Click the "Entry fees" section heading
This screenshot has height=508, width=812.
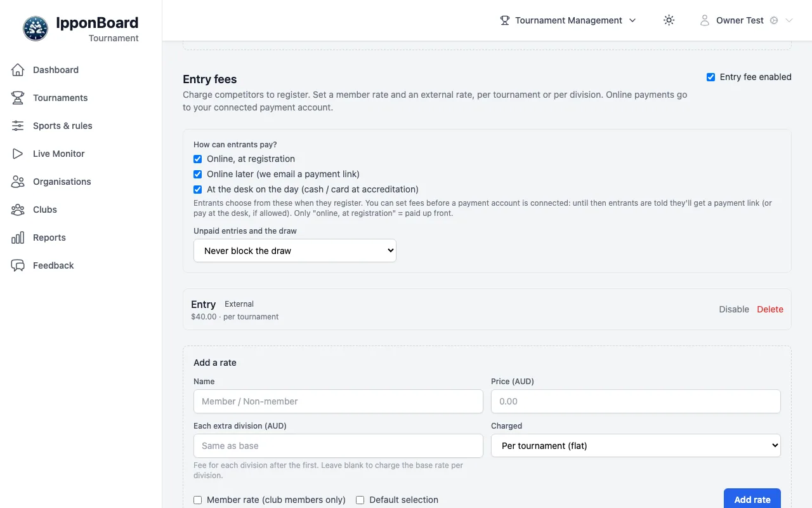coord(210,79)
